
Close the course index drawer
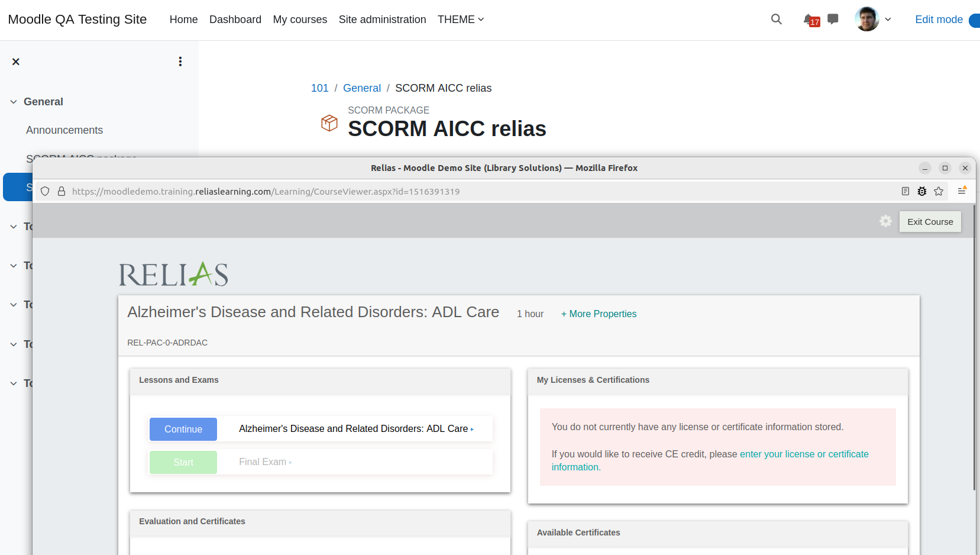click(16, 62)
